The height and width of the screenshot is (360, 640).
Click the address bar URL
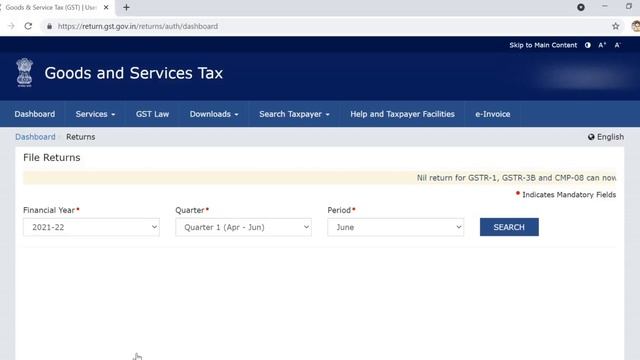coord(138,26)
